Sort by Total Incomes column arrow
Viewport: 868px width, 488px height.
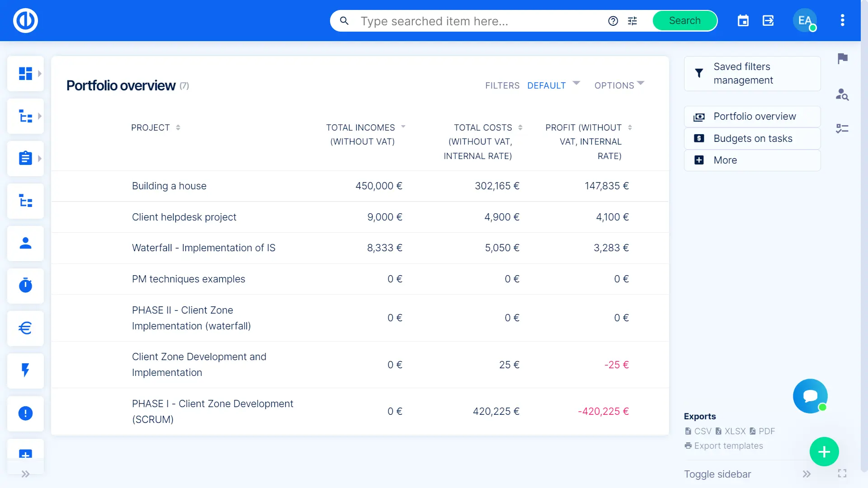(x=403, y=127)
